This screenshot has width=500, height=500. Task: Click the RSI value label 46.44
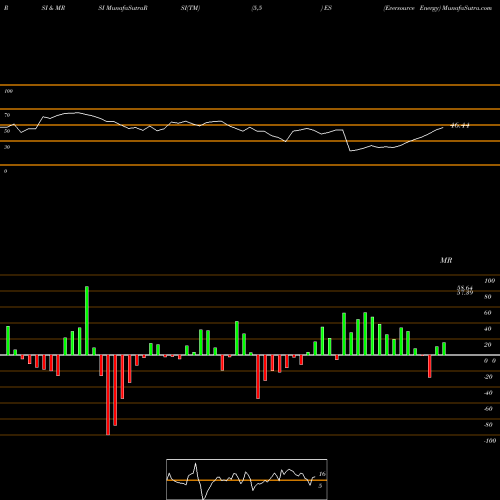(x=460, y=126)
